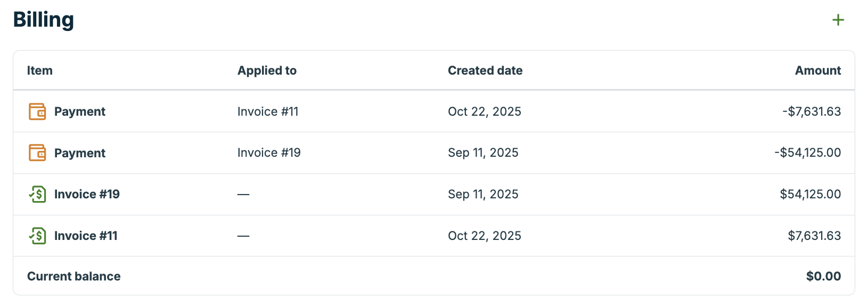Click the Amount column header
Viewport: 868px width, 305px height.
(x=817, y=70)
